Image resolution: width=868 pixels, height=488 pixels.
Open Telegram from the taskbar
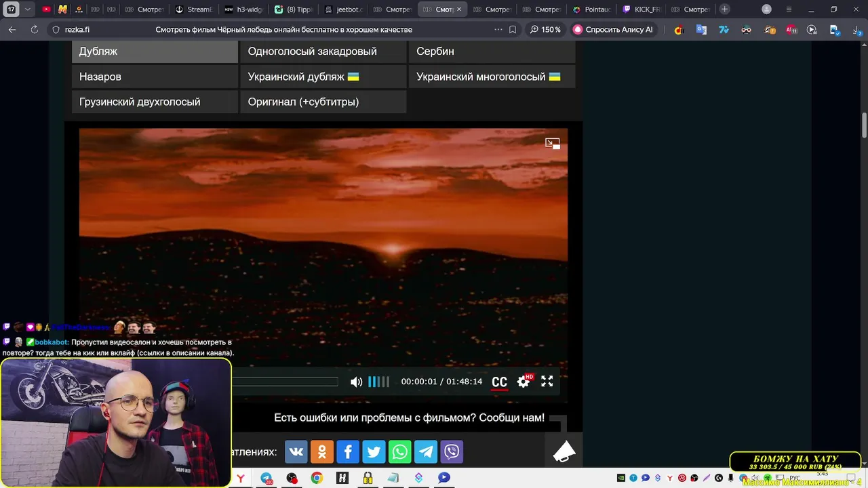pyautogui.click(x=266, y=478)
